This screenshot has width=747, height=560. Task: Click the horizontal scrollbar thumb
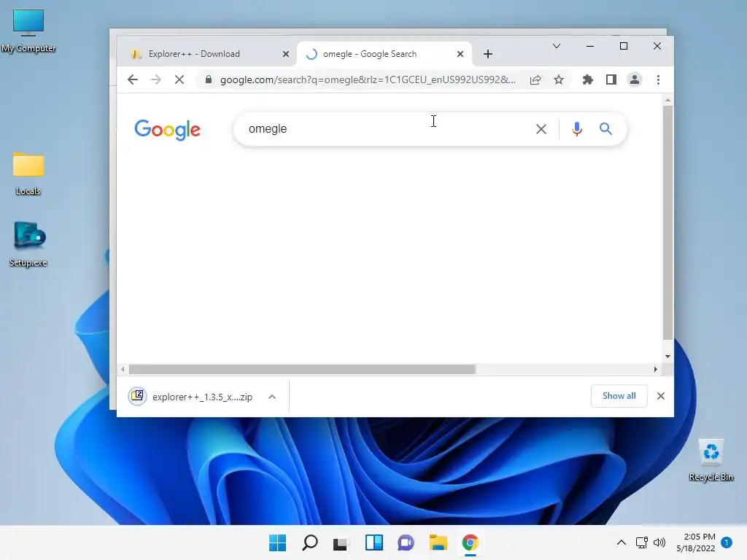pyautogui.click(x=302, y=370)
